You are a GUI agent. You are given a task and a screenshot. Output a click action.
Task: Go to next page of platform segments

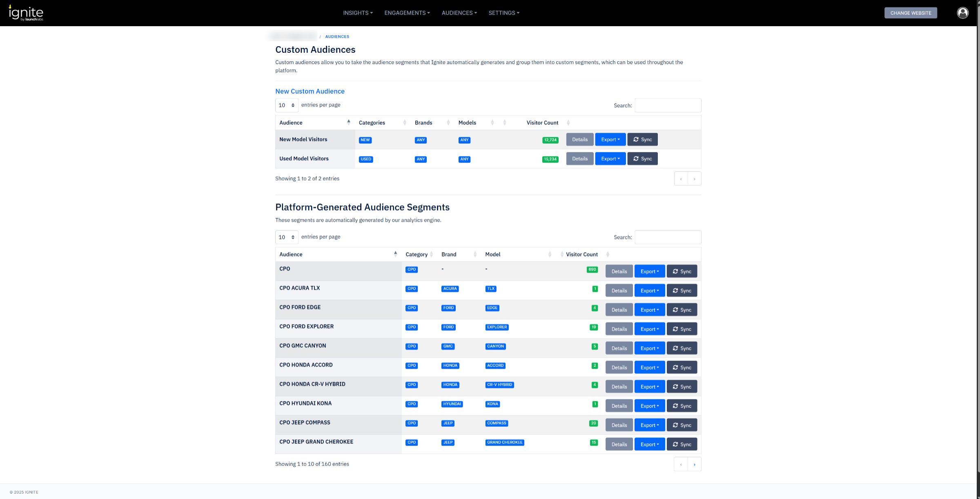coord(694,464)
